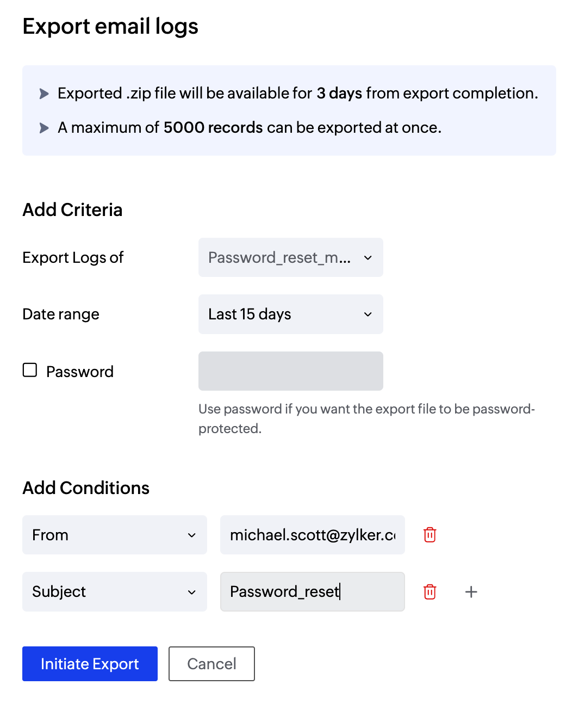The image size is (585, 728).
Task: Click the Date range label
Action: click(x=61, y=314)
